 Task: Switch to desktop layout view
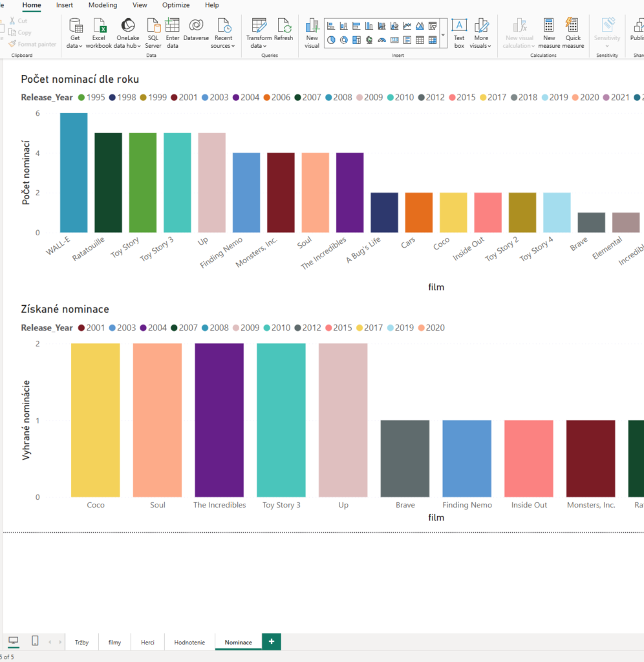14,641
